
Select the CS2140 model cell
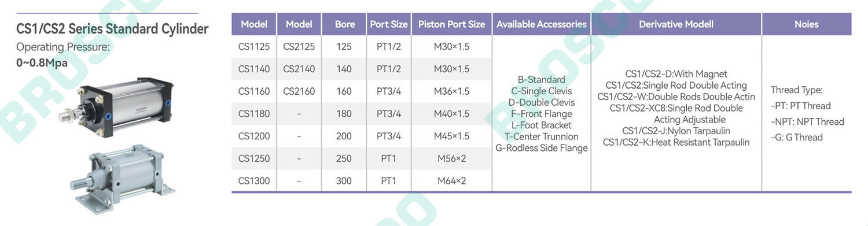(x=299, y=69)
